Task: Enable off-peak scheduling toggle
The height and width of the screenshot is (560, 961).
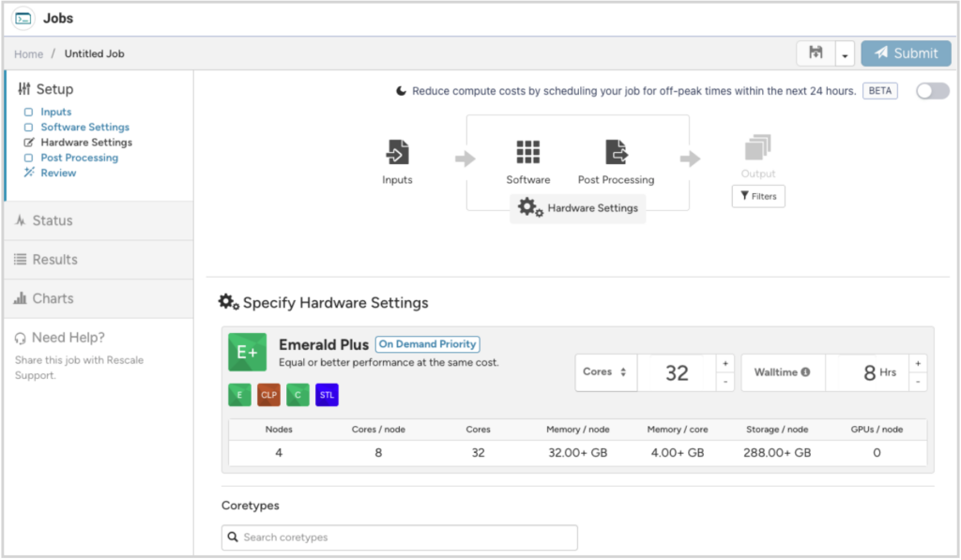Action: pyautogui.click(x=932, y=91)
